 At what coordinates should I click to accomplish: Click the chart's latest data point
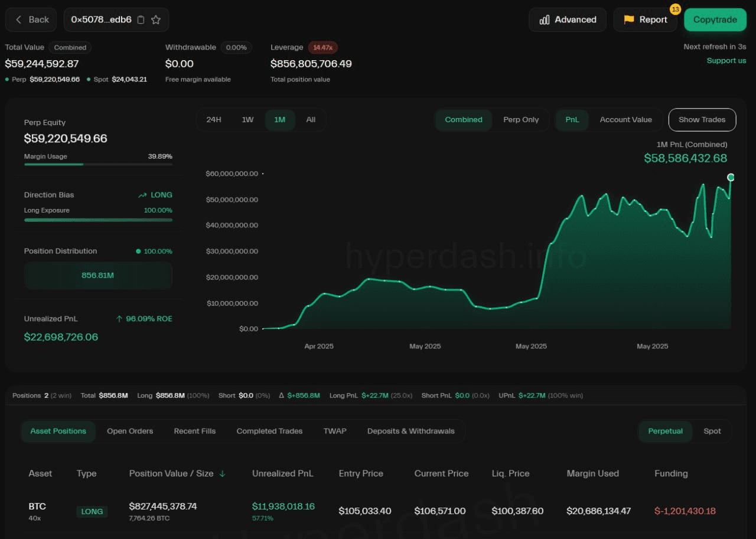pyautogui.click(x=731, y=177)
